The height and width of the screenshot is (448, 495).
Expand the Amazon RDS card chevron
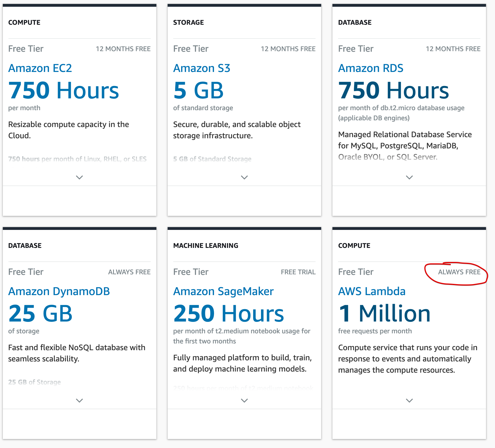409,177
